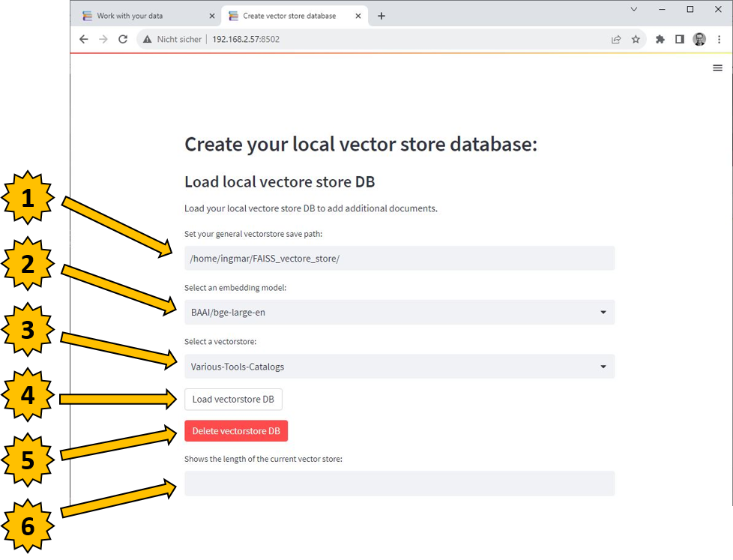Open the embedding model dropdown BAAI/bge-large-en
733x560 pixels.
click(399, 313)
